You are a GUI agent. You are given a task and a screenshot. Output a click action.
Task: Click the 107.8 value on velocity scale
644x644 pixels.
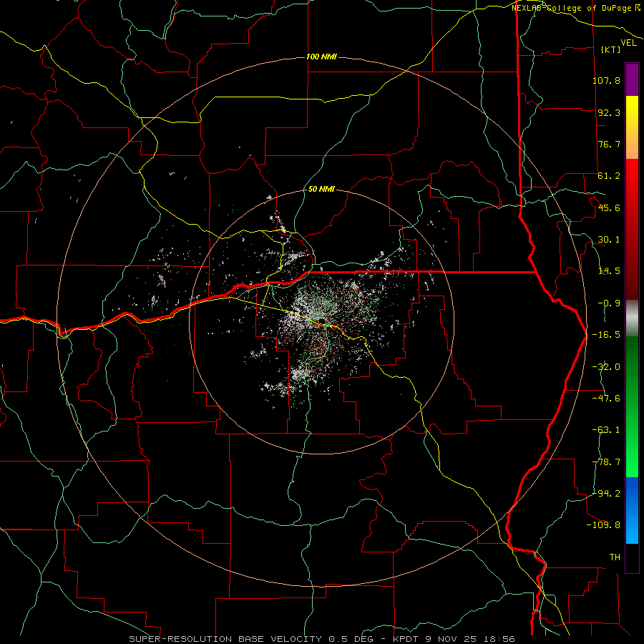point(606,80)
